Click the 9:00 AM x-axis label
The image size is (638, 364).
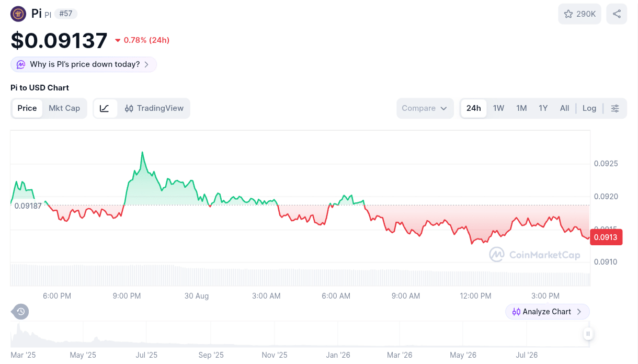pos(406,296)
